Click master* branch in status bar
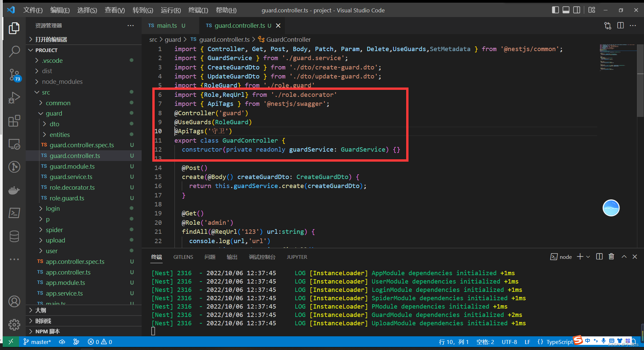Image resolution: width=644 pixels, height=350 pixels. pos(37,342)
